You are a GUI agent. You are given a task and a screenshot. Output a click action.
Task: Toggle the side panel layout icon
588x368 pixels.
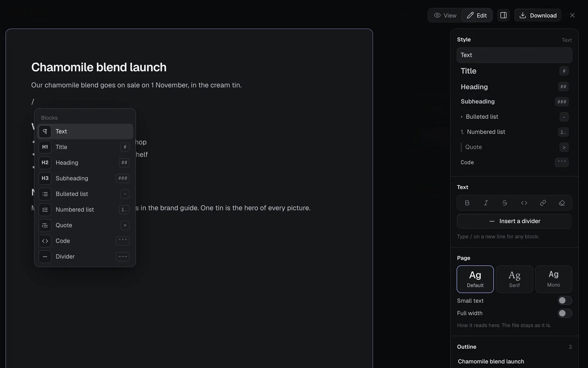[503, 15]
